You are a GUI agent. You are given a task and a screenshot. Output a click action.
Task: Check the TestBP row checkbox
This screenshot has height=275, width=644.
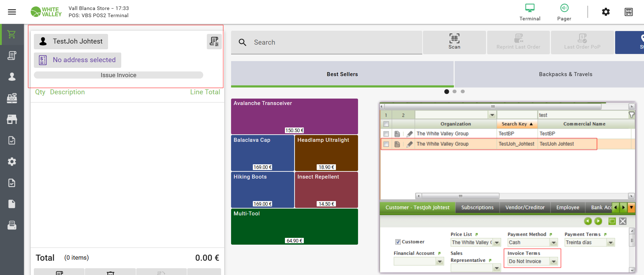(386, 134)
